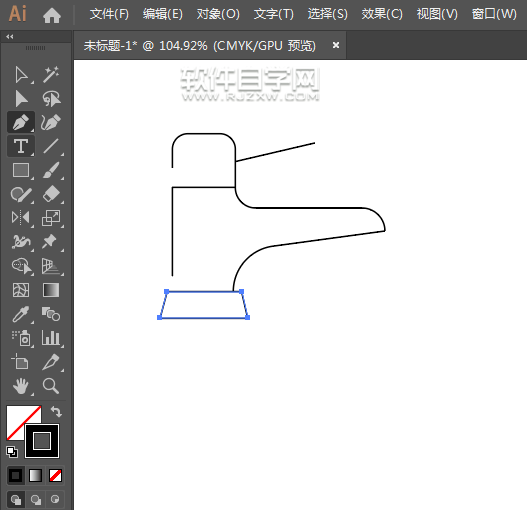Screen dimensions: 527x510
Task: Activate the Eyedropper tool
Action: coord(21,314)
